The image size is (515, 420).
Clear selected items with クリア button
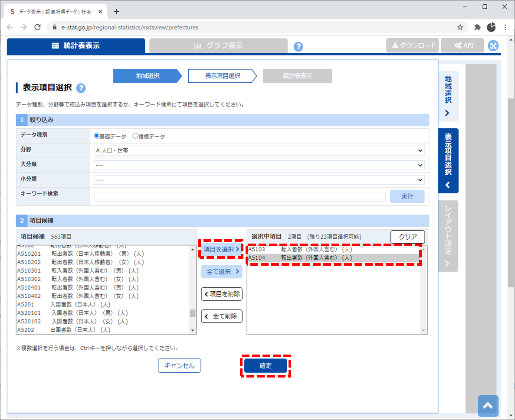pyautogui.click(x=407, y=237)
